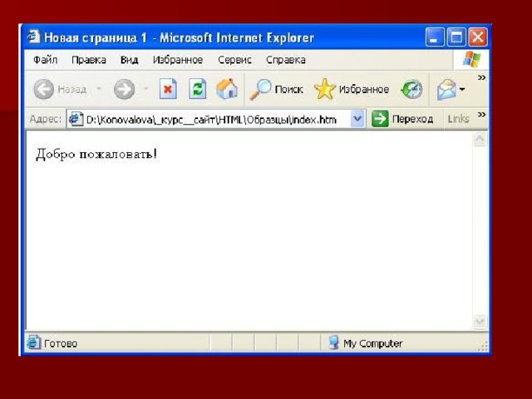Screen dimensions: 532x399
Task: Open the Избранное menu
Action: coord(178,60)
